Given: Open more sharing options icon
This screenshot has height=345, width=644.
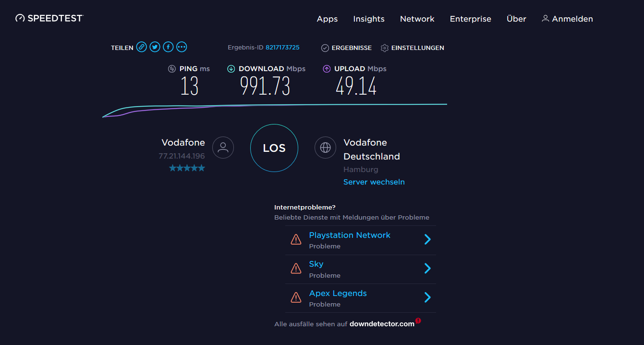Looking at the screenshot, I should (x=182, y=47).
